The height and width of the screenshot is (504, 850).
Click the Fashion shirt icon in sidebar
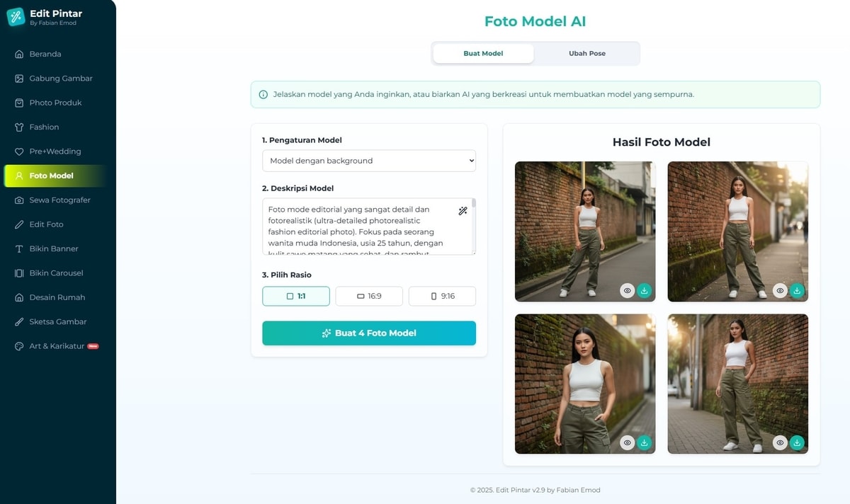[x=19, y=127]
